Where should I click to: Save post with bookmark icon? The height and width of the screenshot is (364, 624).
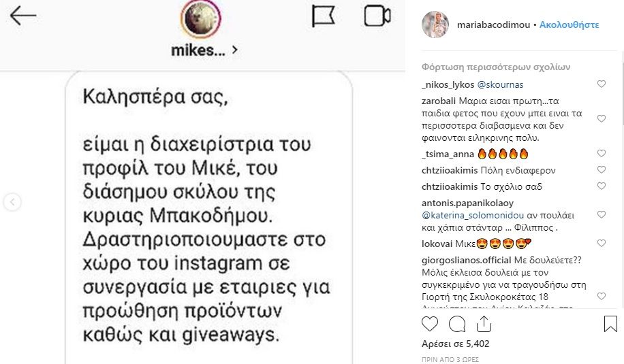610,324
